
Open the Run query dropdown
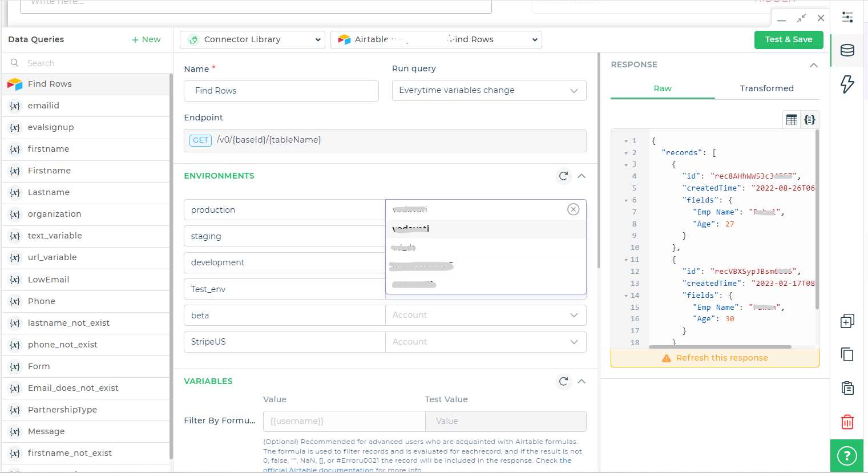click(489, 91)
